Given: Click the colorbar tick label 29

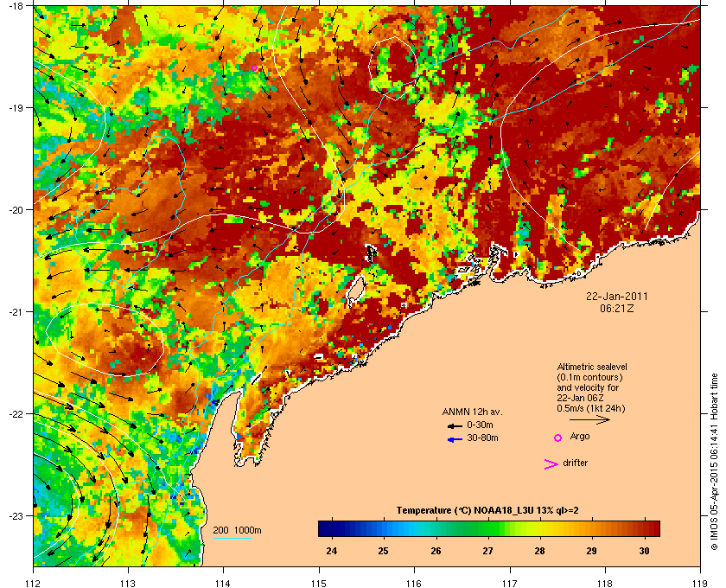Looking at the screenshot, I should click(591, 551).
